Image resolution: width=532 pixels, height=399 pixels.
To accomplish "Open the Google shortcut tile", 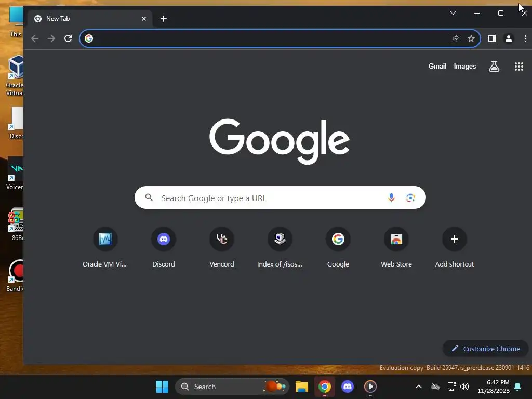I will click(x=338, y=248).
